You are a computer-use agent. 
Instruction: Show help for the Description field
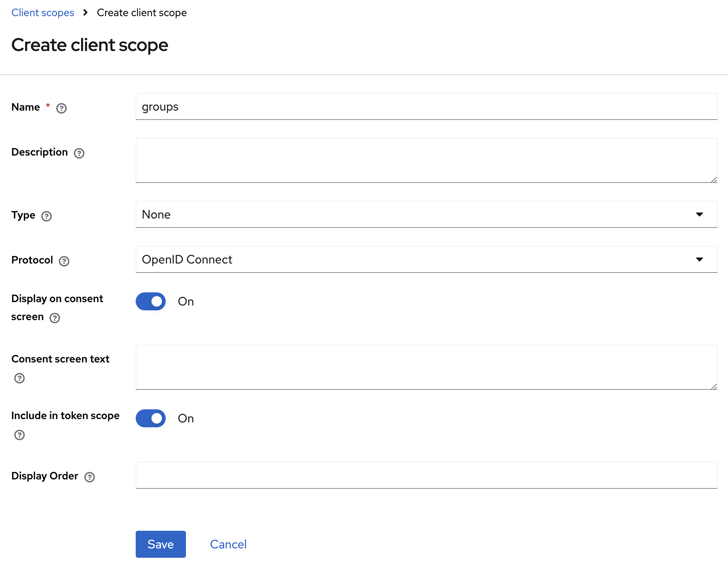[x=79, y=153]
